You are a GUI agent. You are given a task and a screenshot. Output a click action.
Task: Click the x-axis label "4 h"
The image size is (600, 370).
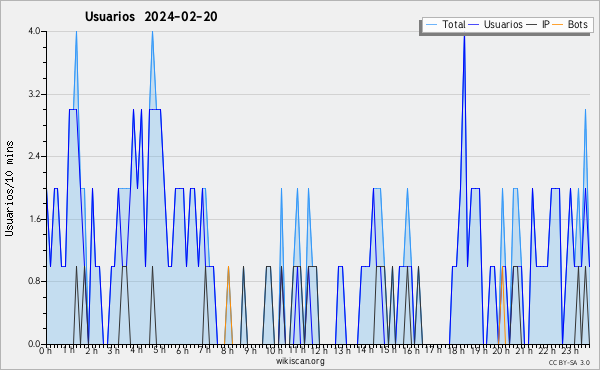click(136, 350)
